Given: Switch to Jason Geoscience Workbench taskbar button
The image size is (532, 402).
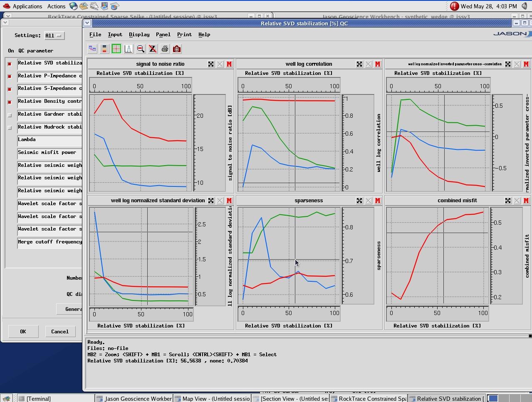Looking at the screenshot, I should tap(134, 399).
